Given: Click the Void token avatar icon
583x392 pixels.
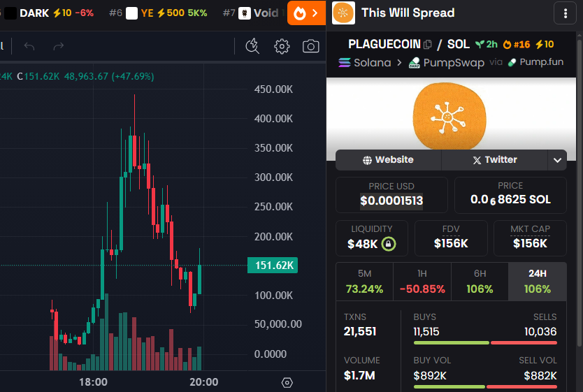Looking at the screenshot, I should [x=244, y=13].
